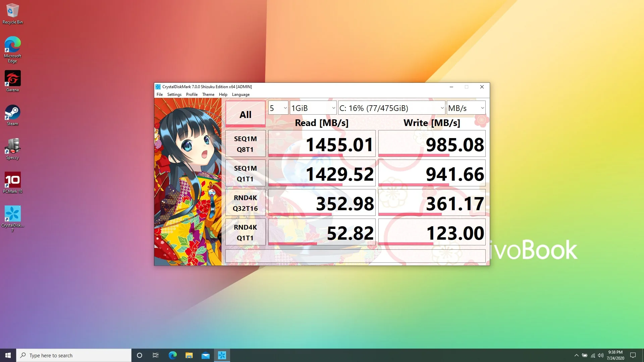Run the SEQ1M Q8T1 test

click(x=245, y=144)
